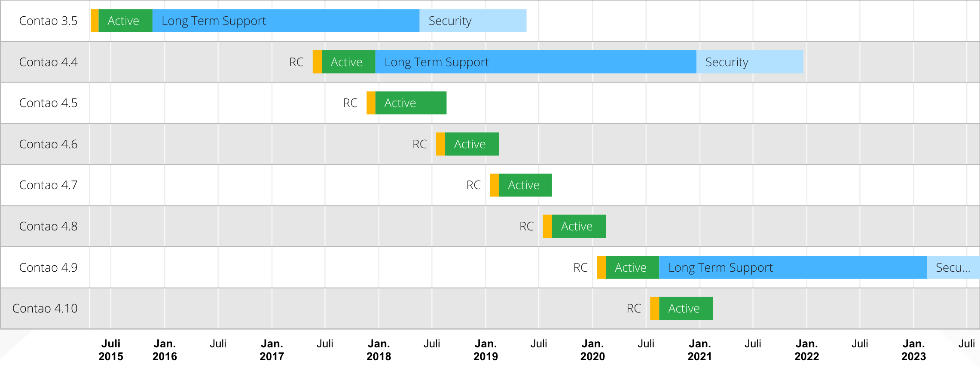Click the Jan. 2021 axis label
Viewport: 980px width, 377px height.
[700, 350]
